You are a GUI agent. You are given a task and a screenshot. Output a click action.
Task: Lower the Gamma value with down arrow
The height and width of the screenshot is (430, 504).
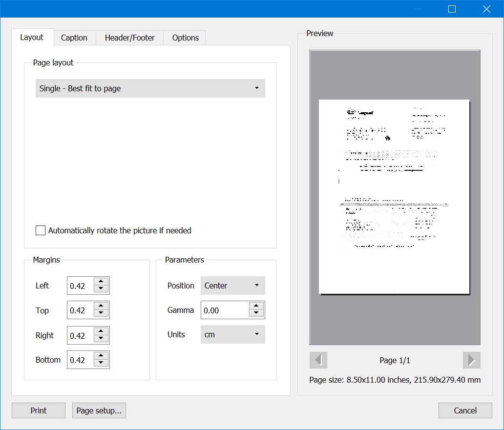pyautogui.click(x=256, y=314)
